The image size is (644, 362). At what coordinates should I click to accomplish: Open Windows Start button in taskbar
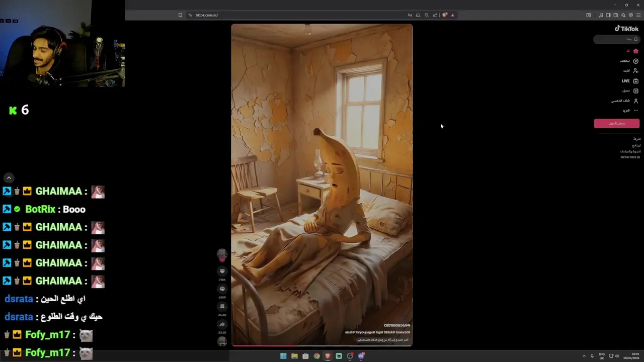283,356
